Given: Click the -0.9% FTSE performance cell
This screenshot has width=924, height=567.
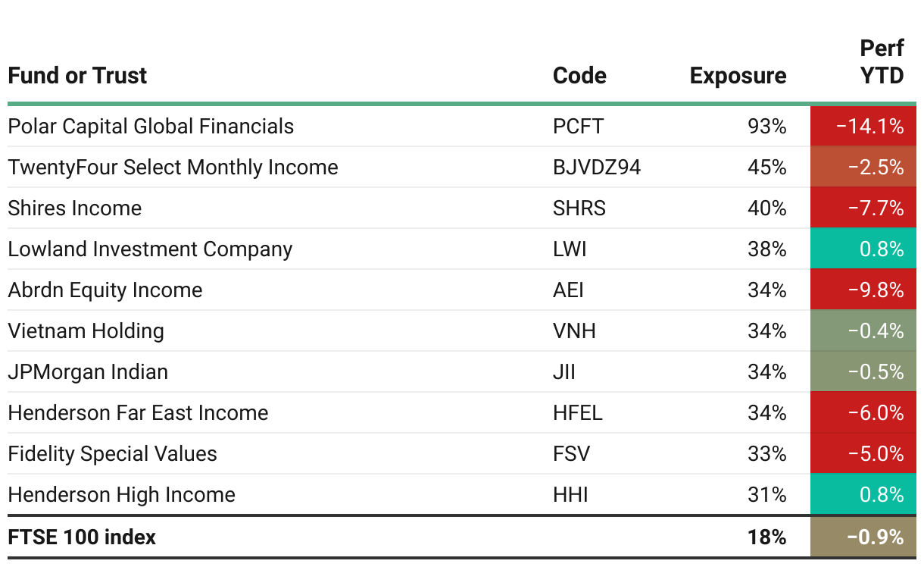Looking at the screenshot, I should click(x=863, y=537).
